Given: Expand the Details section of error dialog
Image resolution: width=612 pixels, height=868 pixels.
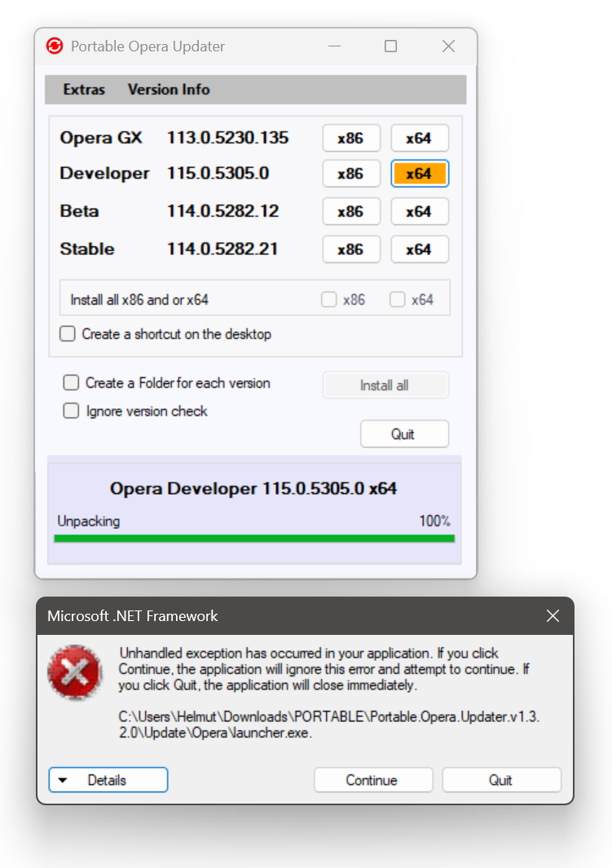Looking at the screenshot, I should click(x=108, y=780).
